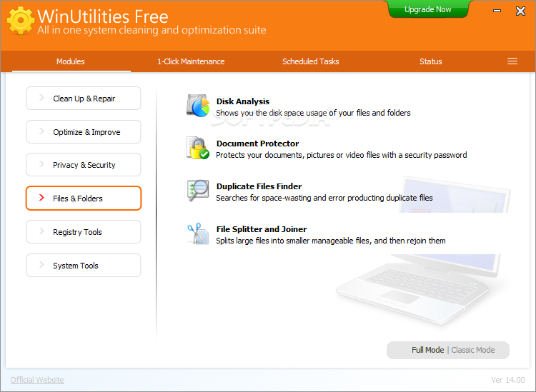Image resolution: width=536 pixels, height=392 pixels.
Task: Click the 'WinUtilities Free' title text
Action: [x=102, y=16]
